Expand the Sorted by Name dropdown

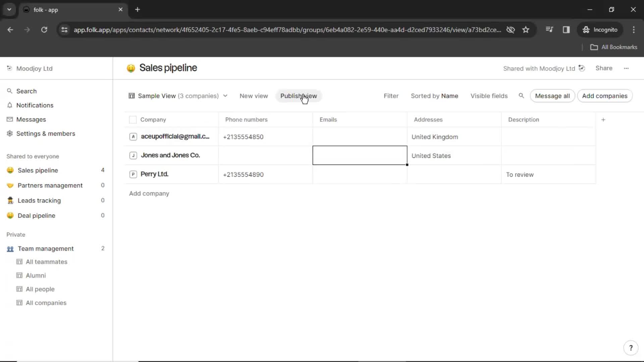435,96
